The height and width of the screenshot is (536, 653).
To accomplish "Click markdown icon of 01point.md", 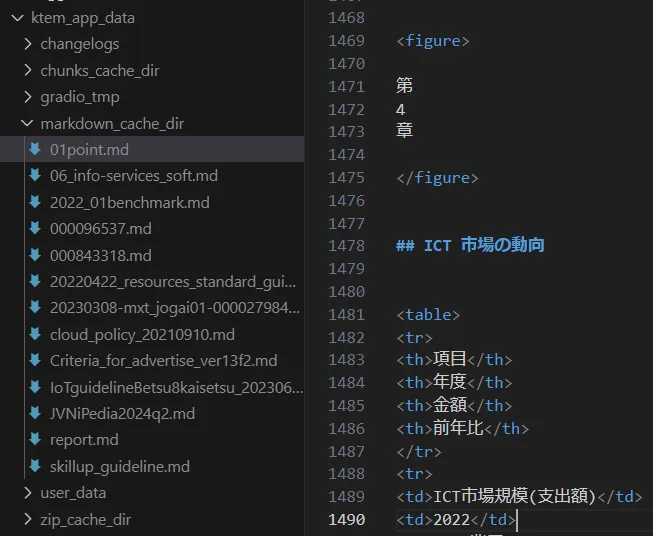I will coord(35,149).
